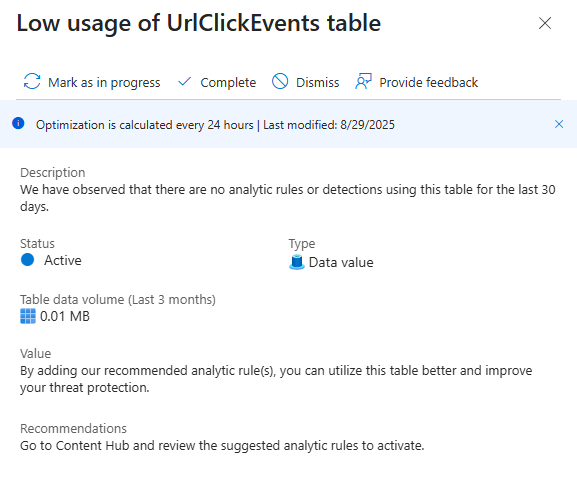The width and height of the screenshot is (577, 485).
Task: Click the panel title Low usage of UrlClickEvents table
Action: pos(199,23)
